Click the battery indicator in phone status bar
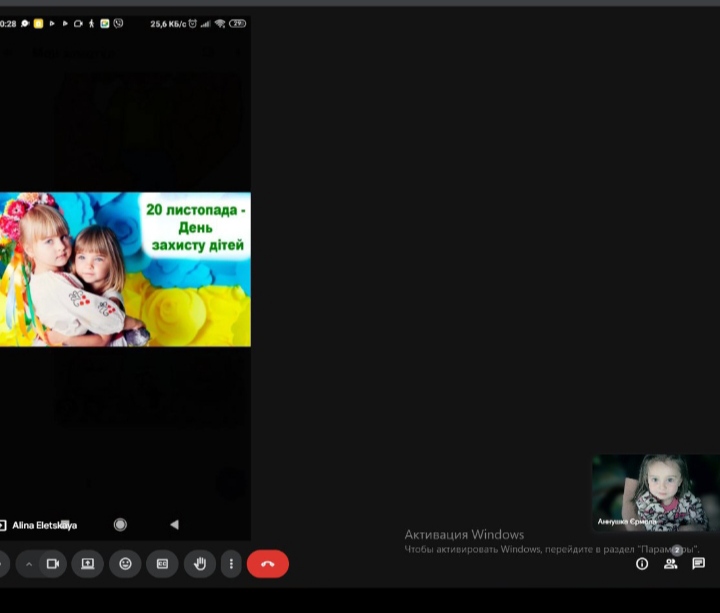This screenshot has height=613, width=720. 237,23
